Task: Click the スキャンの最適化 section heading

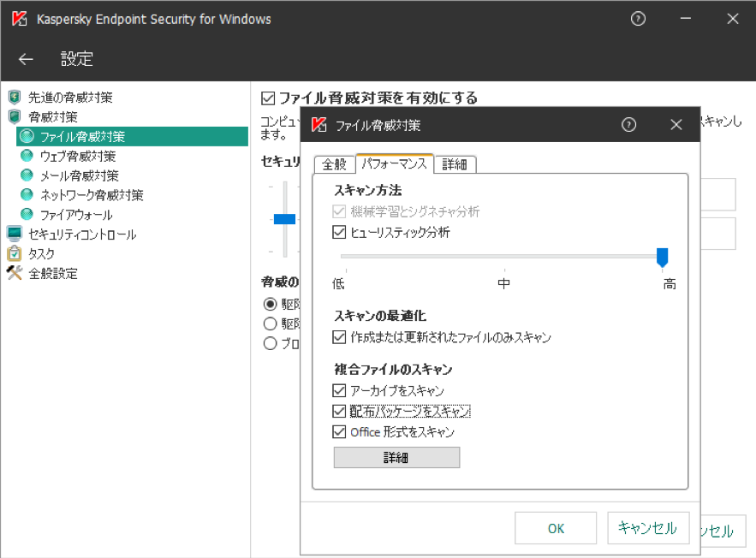Action: (380, 316)
